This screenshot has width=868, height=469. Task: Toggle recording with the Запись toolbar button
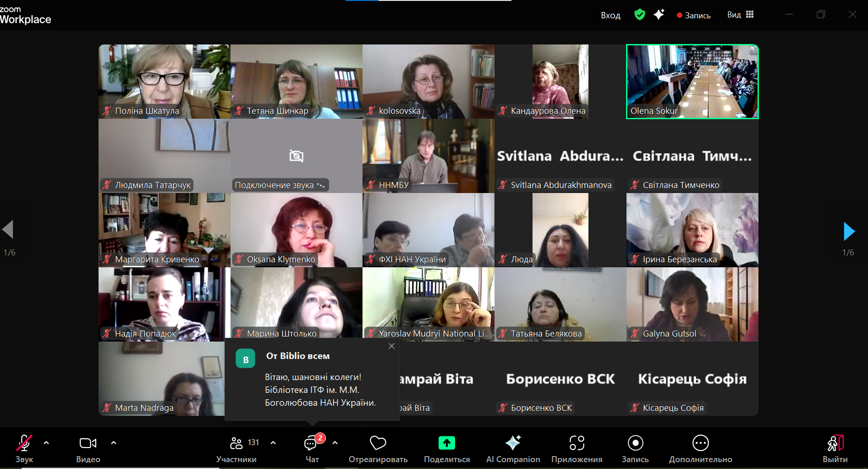pos(635,449)
